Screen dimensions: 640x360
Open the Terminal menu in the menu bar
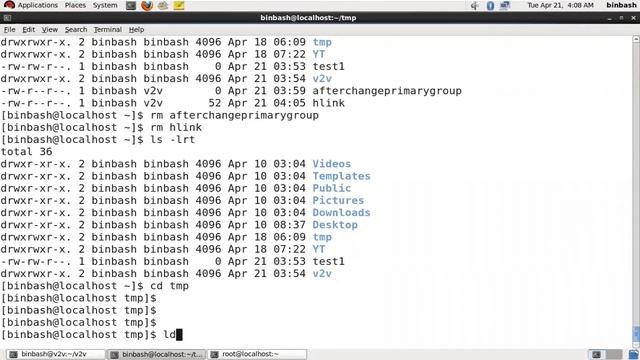[x=108, y=29]
